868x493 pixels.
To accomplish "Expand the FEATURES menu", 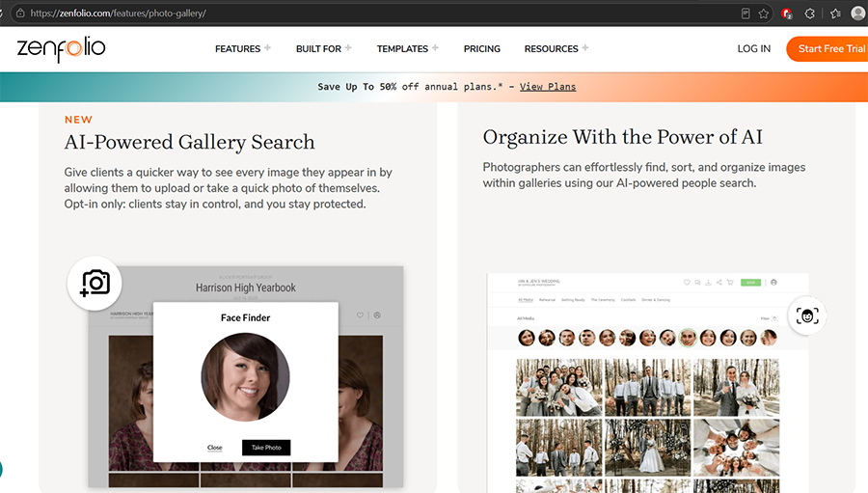I will [x=243, y=49].
